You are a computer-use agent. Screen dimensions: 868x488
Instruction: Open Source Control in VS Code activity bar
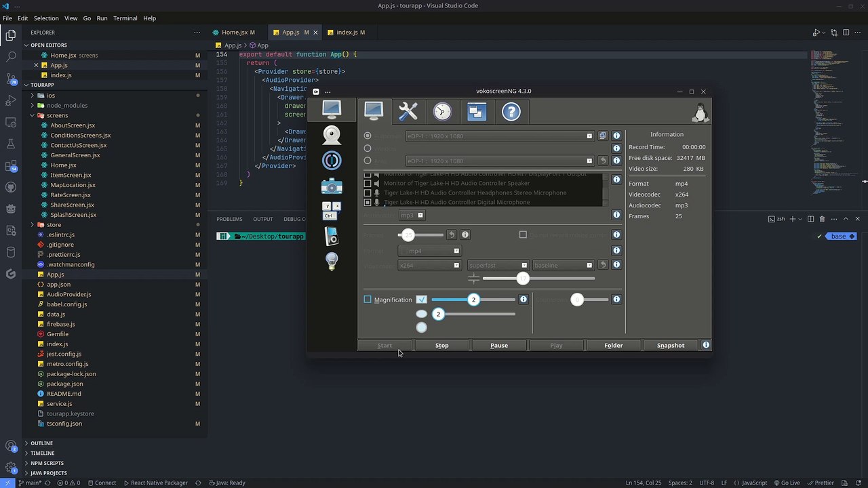11,79
